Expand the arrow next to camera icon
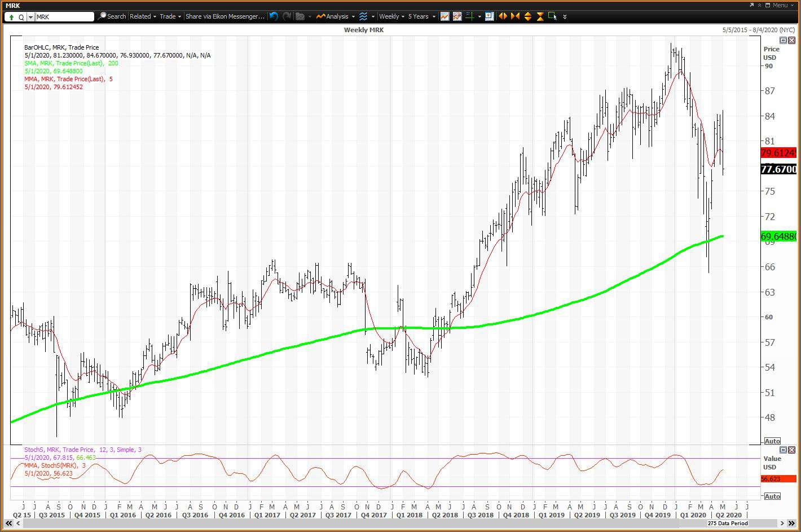This screenshot has width=801, height=532. click(310, 16)
